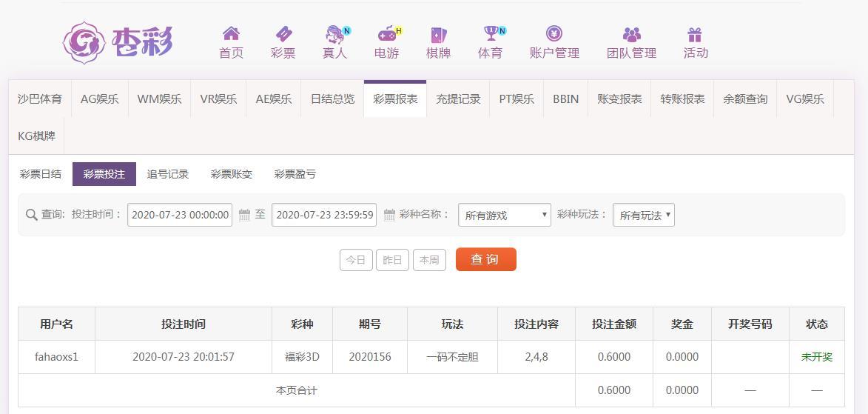Switch to VR娱乐 tab
The height and width of the screenshot is (414, 868).
(218, 99)
